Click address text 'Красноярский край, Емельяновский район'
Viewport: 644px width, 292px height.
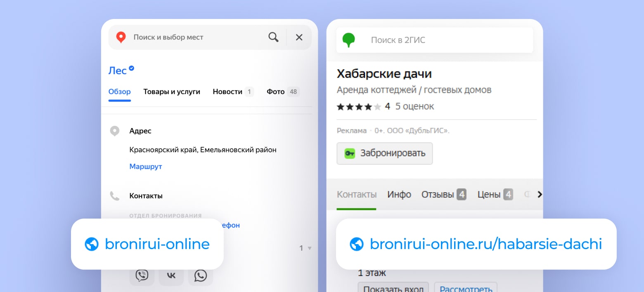pyautogui.click(x=203, y=150)
